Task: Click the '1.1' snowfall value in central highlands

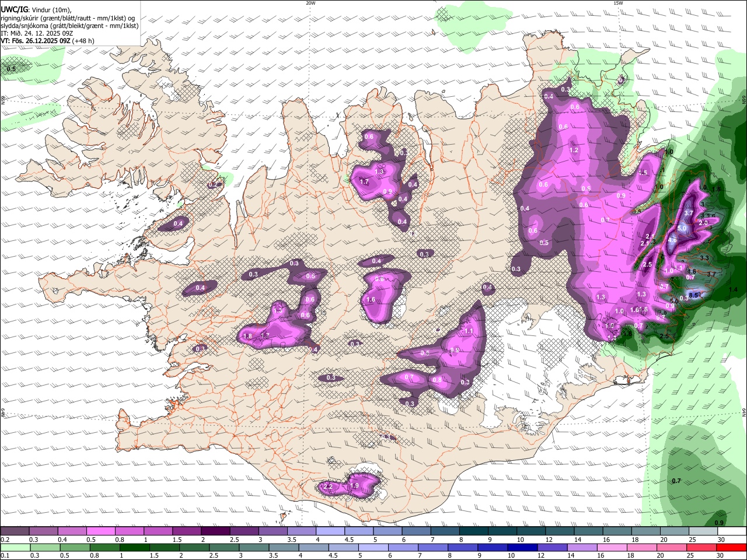Action: (x=468, y=331)
